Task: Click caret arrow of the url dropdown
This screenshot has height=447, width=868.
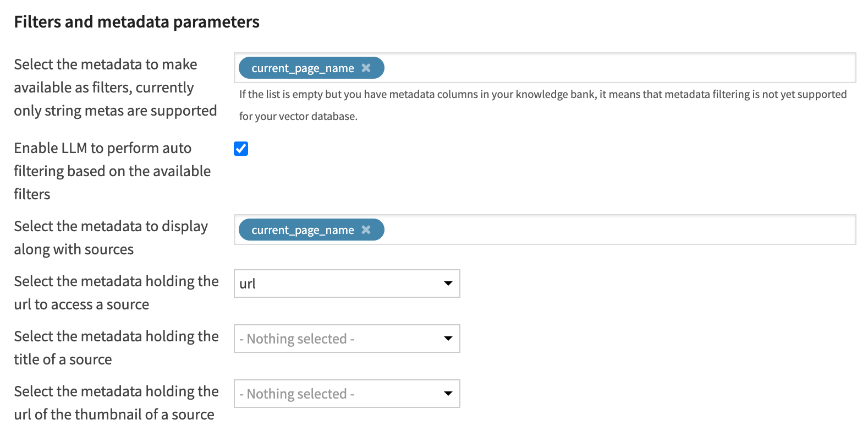Action: [x=448, y=284]
